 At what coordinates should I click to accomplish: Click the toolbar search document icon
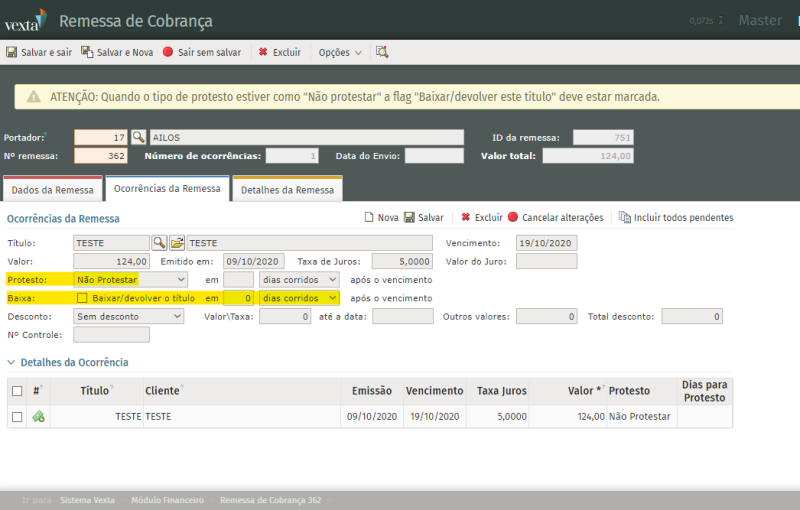[x=382, y=52]
